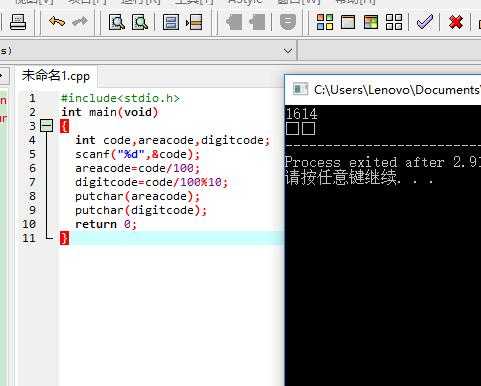
Task: Switch to the 未命名1.cpp tab
Action: pos(56,76)
